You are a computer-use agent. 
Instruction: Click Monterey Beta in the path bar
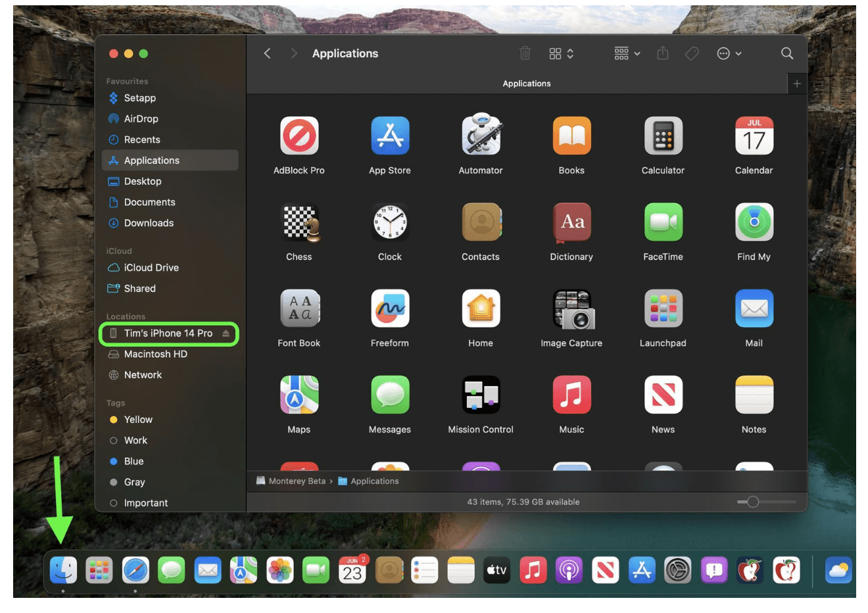291,481
